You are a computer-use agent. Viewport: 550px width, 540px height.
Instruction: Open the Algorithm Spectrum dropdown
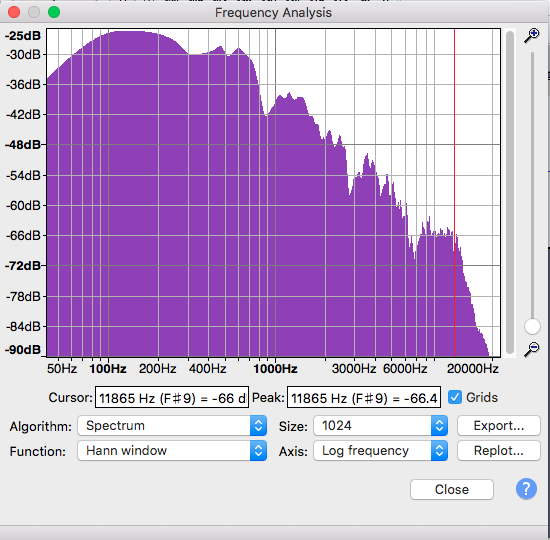pos(172,426)
